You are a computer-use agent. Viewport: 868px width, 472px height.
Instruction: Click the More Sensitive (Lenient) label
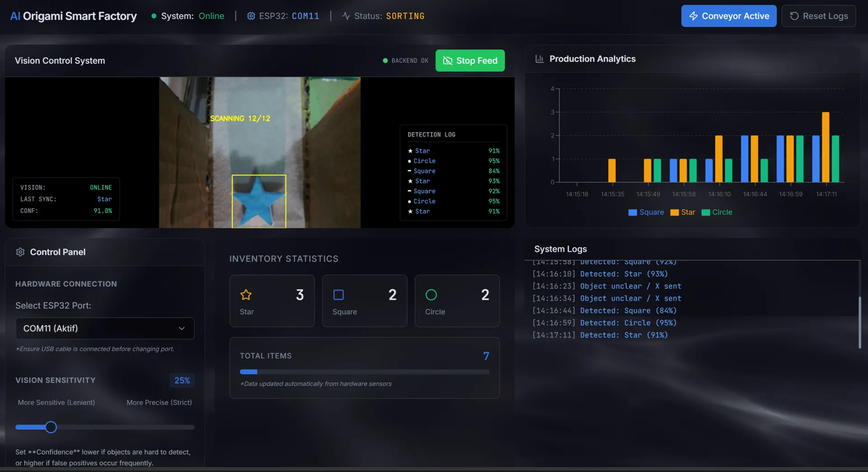click(x=57, y=402)
